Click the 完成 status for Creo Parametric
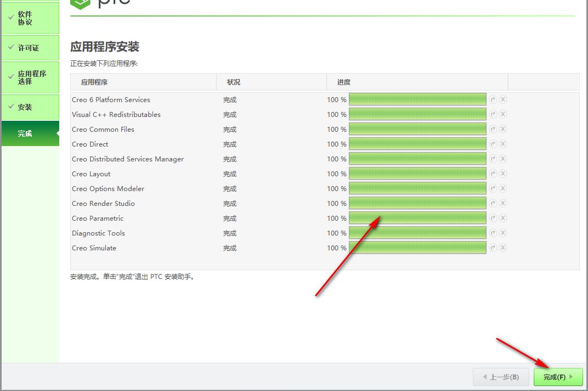The image size is (588, 391). point(230,219)
